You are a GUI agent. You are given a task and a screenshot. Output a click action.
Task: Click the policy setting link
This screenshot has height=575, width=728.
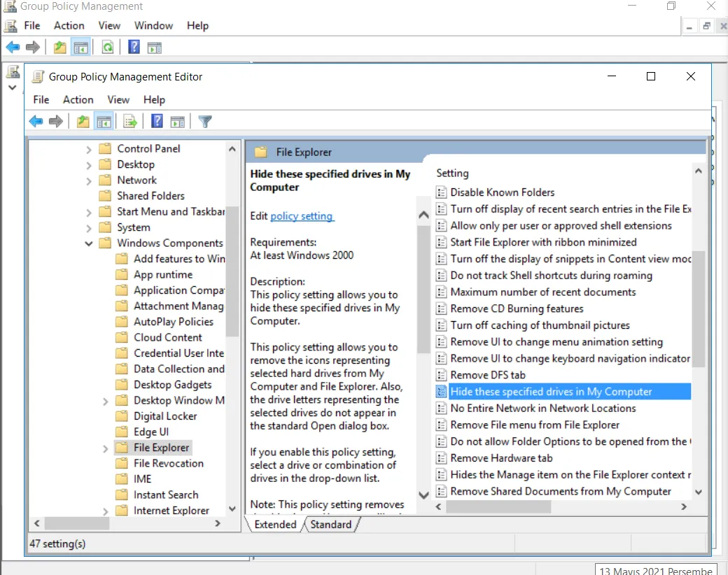(302, 216)
